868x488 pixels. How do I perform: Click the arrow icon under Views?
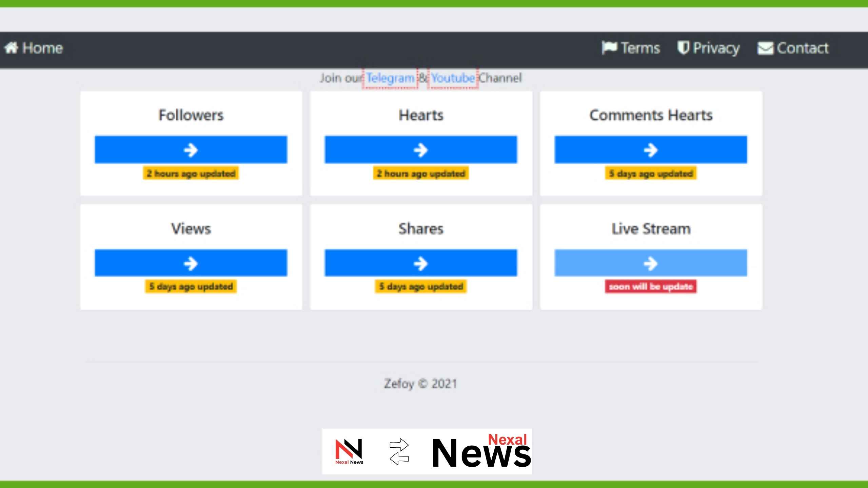click(x=191, y=263)
